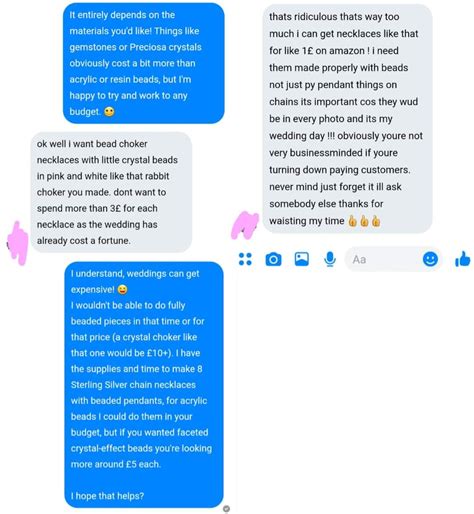This screenshot has width=474, height=514.
Task: Tap the three thumbs-up emojis after 'waisting my time'
Action: pos(364,221)
